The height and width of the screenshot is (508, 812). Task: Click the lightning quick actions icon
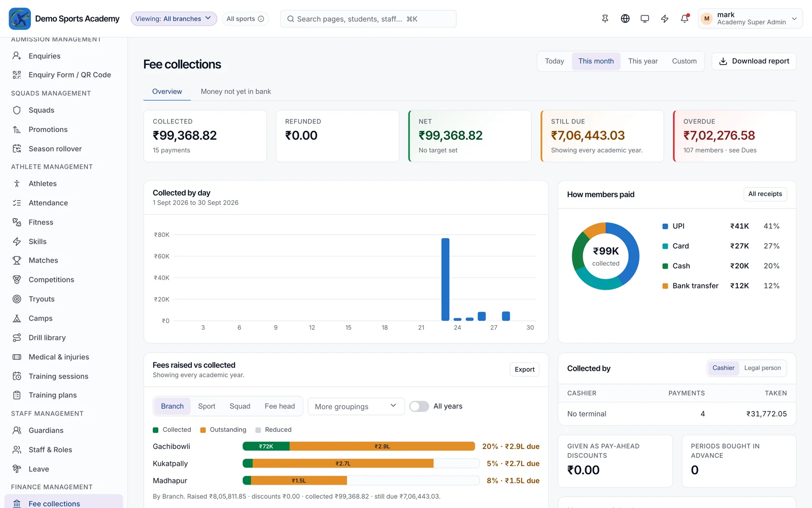tap(665, 19)
